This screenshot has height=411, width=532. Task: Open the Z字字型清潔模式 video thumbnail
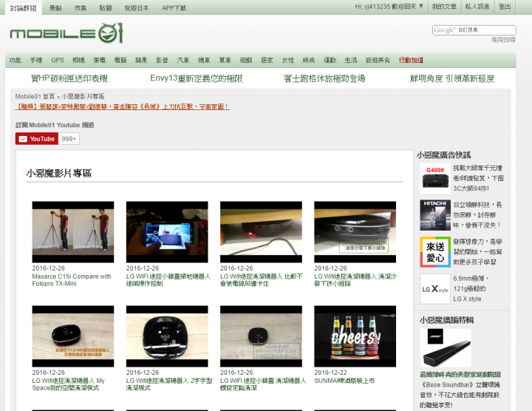167,336
